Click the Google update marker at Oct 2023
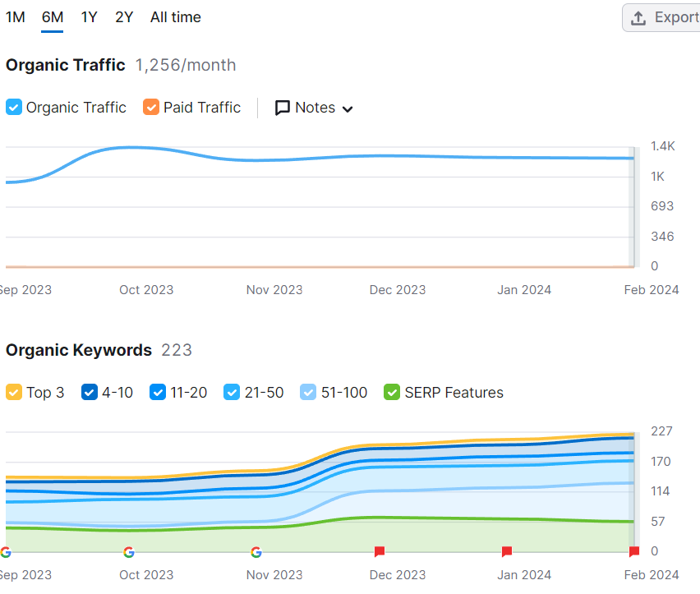 click(x=128, y=552)
